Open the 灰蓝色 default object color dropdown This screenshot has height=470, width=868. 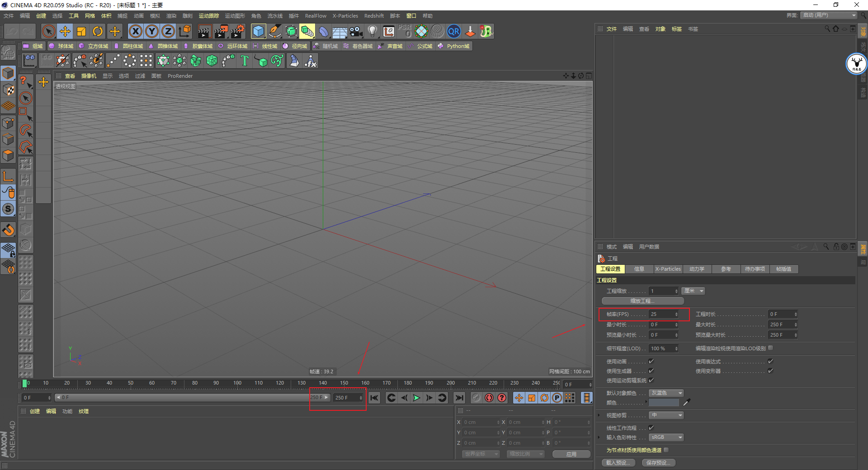(666, 393)
